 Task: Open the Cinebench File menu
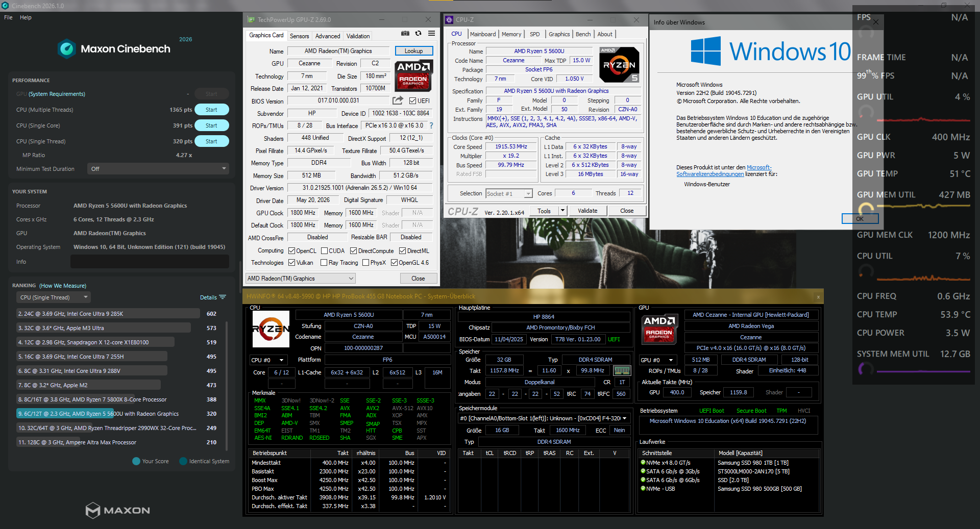[8, 17]
